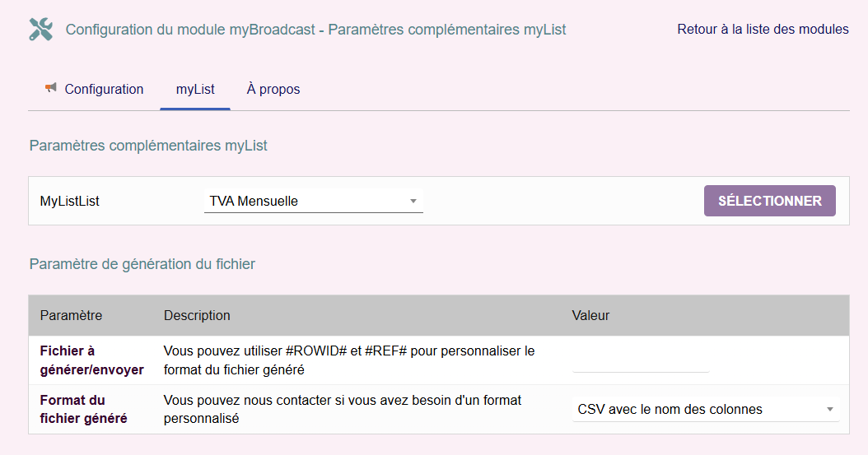Click the Paramètres complémentaires myList section heading
868x455 pixels.
click(148, 146)
